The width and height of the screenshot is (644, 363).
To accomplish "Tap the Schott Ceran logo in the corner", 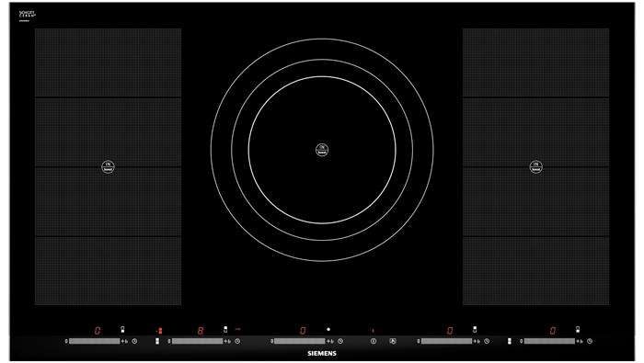I will (x=27, y=16).
